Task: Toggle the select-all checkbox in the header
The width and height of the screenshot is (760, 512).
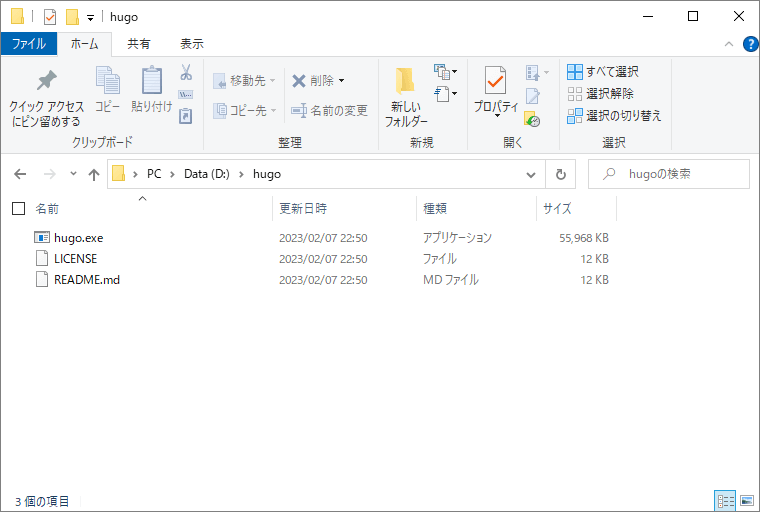Action: (x=18, y=209)
